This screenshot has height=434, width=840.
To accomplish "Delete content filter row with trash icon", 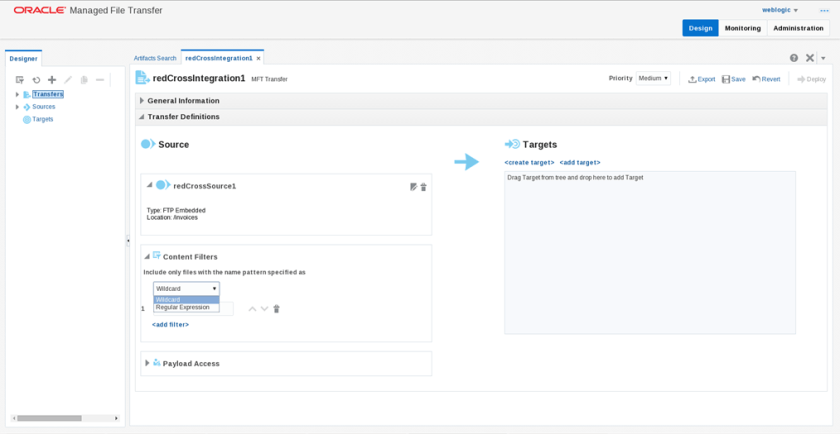I will (277, 309).
